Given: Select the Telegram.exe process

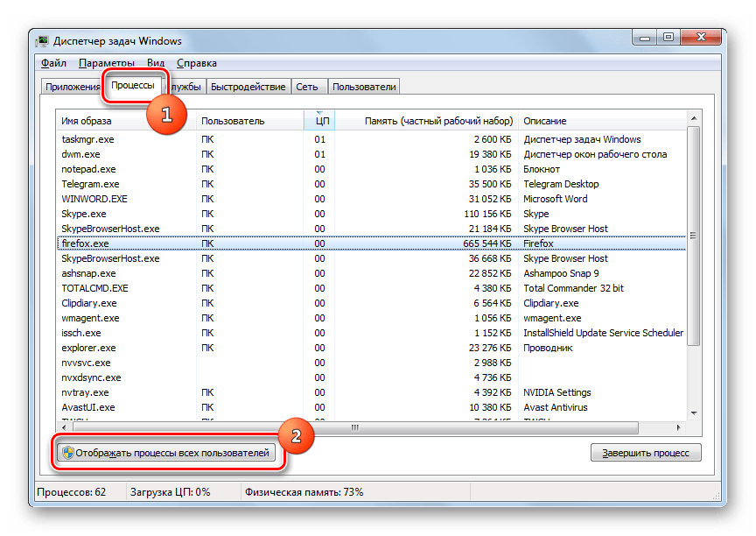Looking at the screenshot, I should 371,184.
